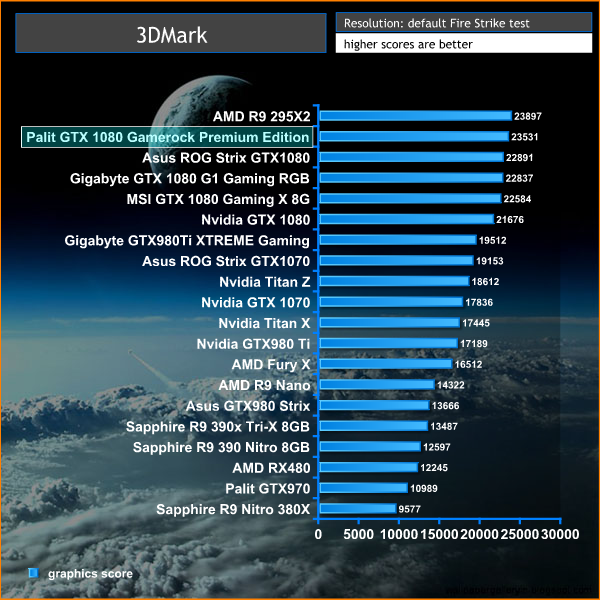The image size is (600, 600).
Task: Click the score value 10989
Action: click(424, 488)
